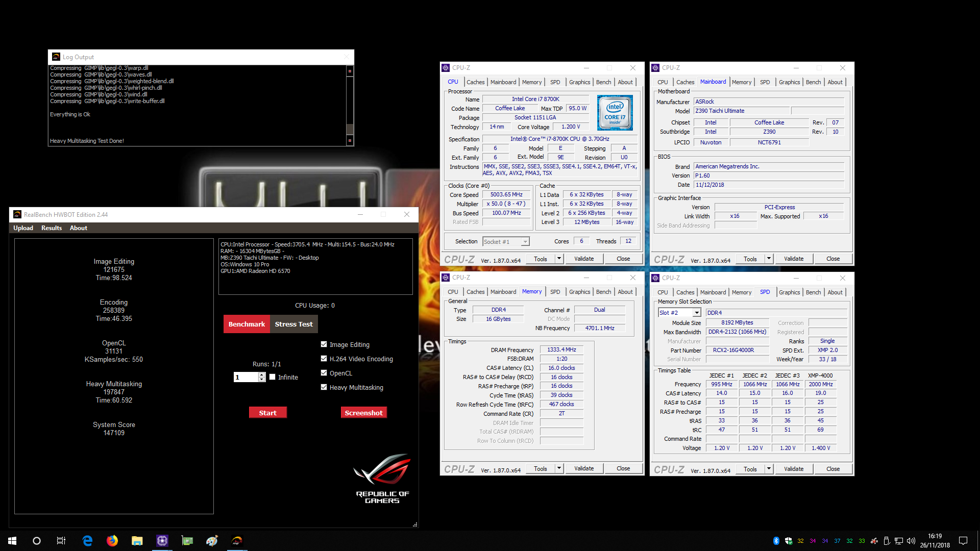
Task: Switch to Bench tab in CPU-Z Memory window
Action: point(603,292)
